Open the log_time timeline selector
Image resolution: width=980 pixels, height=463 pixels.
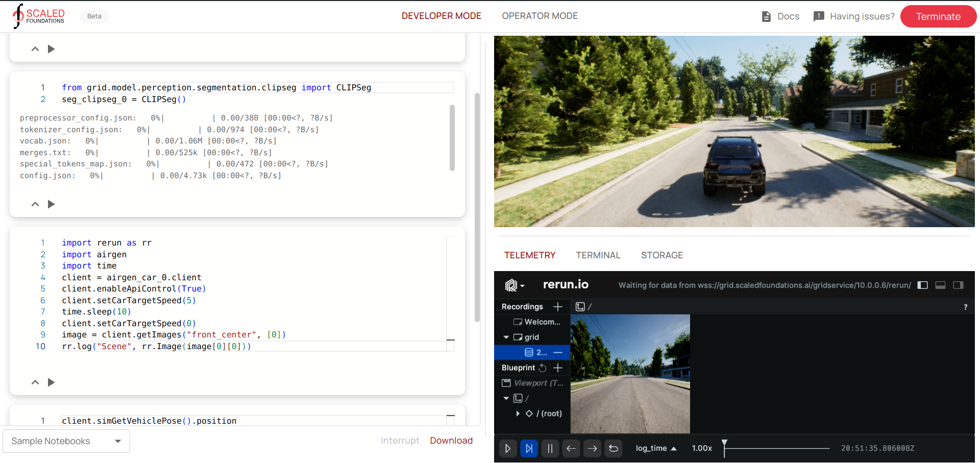(x=656, y=448)
